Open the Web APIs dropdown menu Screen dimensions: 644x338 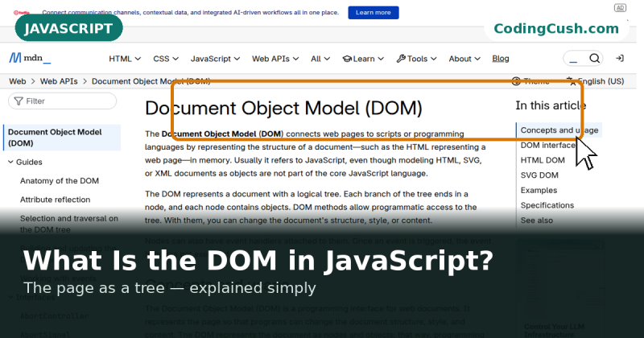275,59
